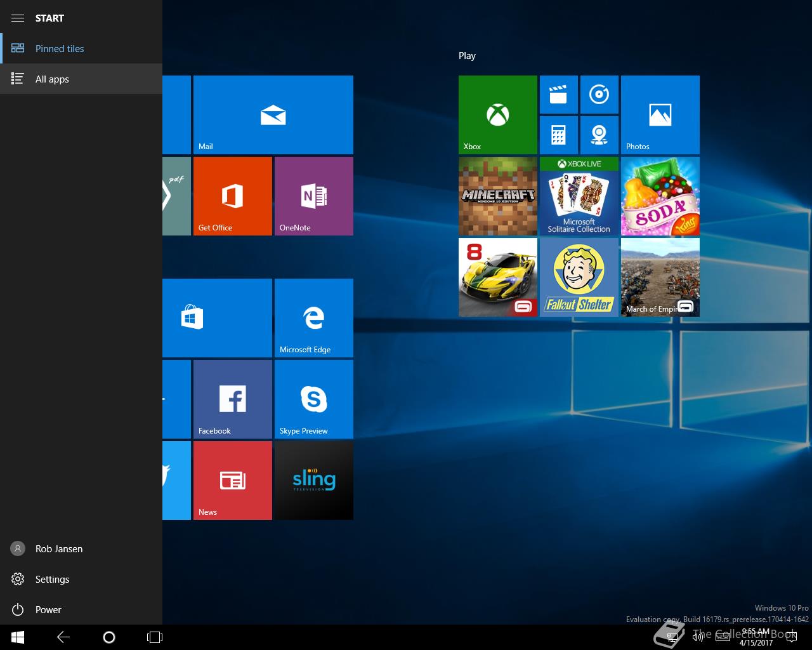Open the Skype Preview tile
Viewport: 812px width, 650px height.
coord(313,399)
